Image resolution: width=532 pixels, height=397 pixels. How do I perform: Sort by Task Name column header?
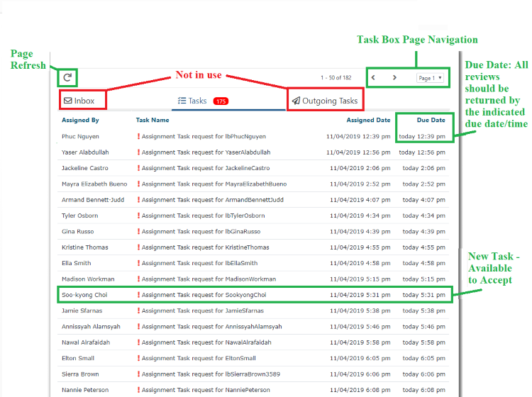tap(153, 121)
